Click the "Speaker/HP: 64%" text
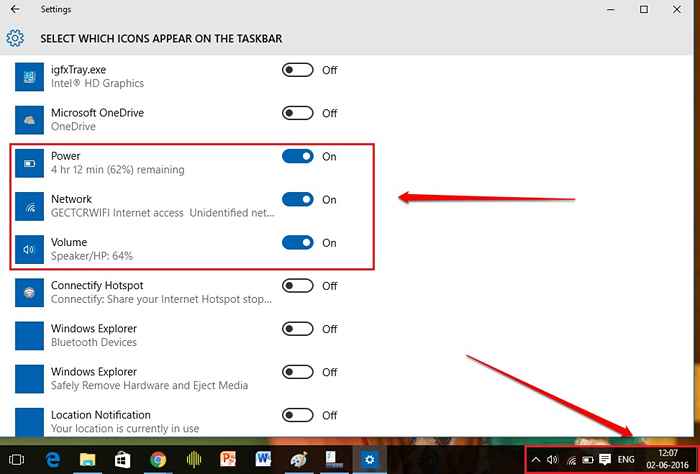 click(x=92, y=256)
